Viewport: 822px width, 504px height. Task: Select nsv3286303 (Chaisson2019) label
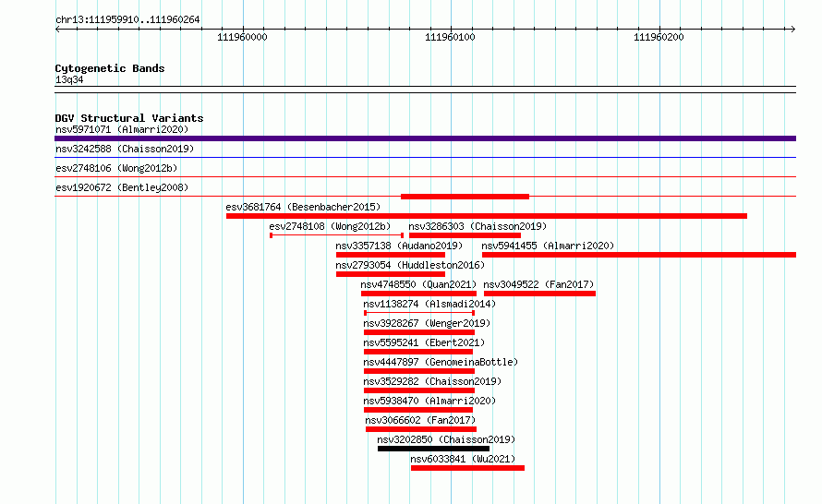(477, 226)
